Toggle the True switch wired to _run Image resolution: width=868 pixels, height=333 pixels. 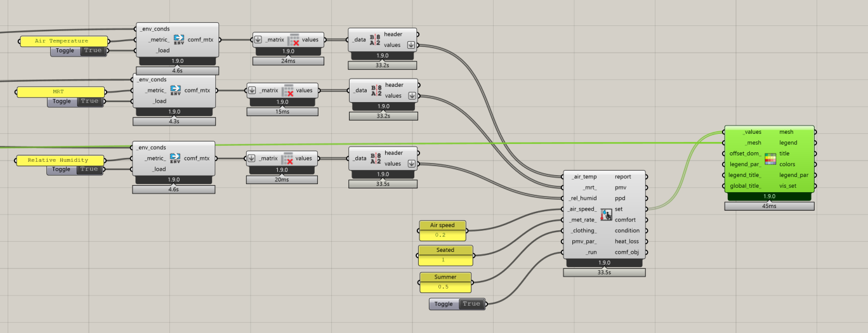point(471,304)
